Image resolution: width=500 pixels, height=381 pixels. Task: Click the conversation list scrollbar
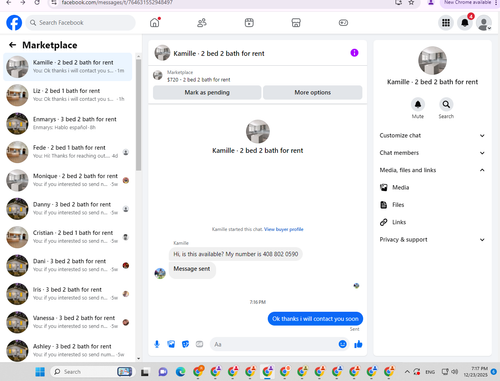point(138,115)
